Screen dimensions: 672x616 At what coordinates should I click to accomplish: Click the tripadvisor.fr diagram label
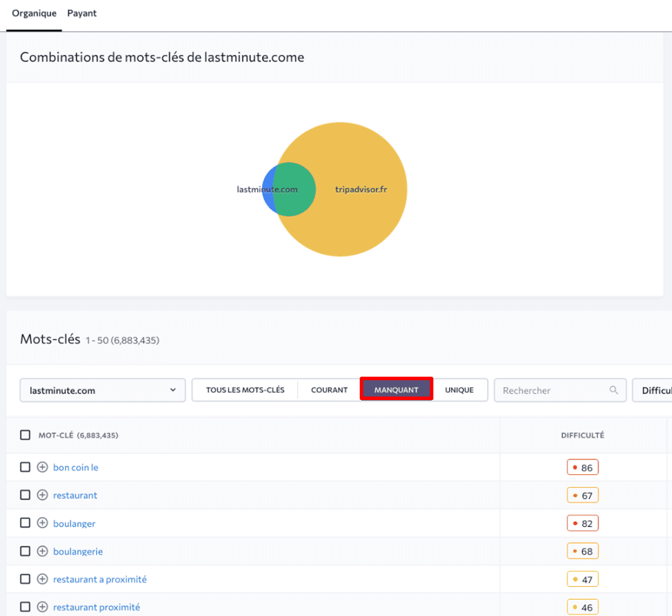361,189
